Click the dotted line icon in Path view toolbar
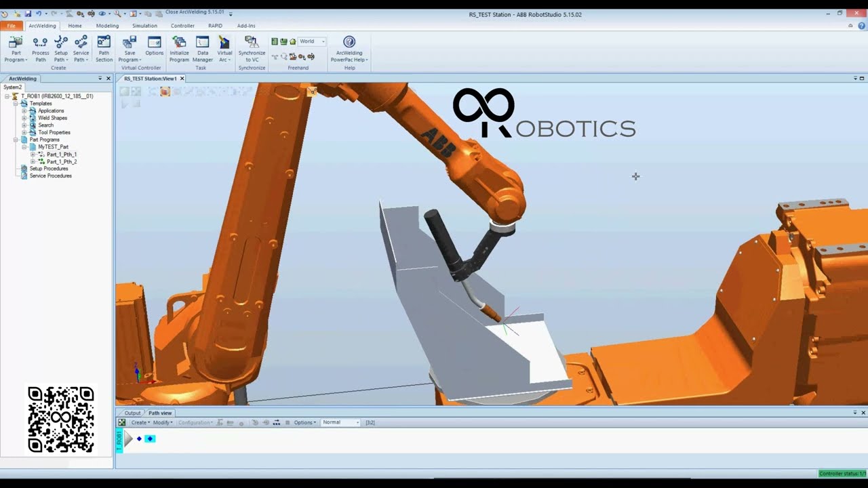 coord(276,422)
